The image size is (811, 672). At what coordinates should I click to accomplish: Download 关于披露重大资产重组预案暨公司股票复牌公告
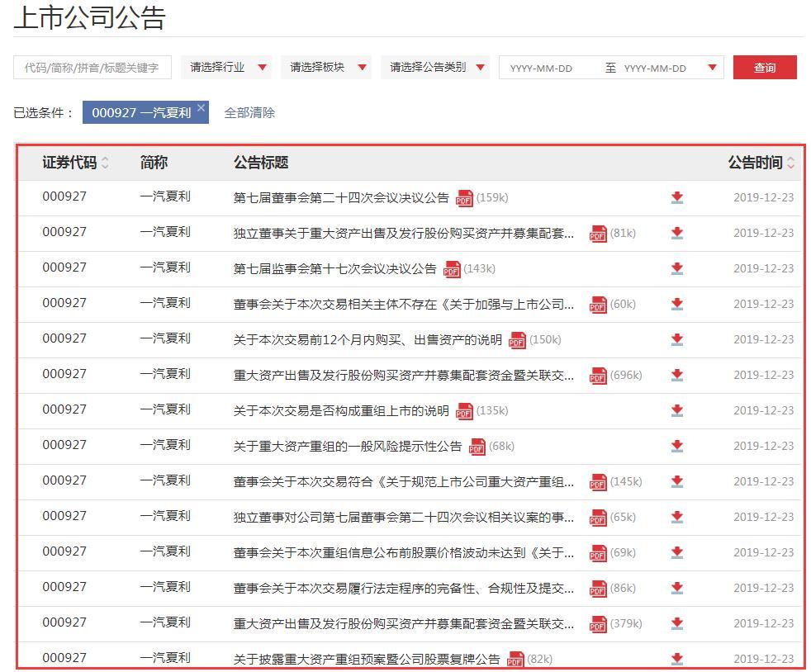click(677, 659)
